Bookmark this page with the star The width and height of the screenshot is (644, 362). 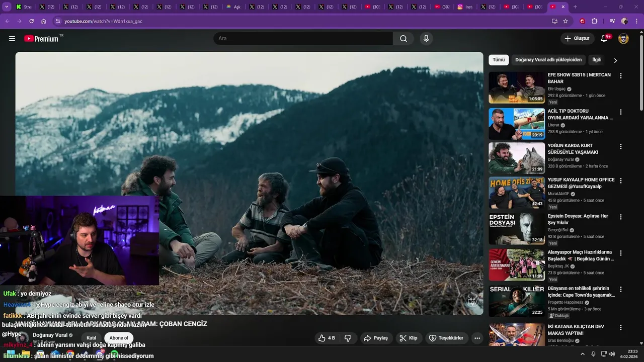tap(566, 21)
